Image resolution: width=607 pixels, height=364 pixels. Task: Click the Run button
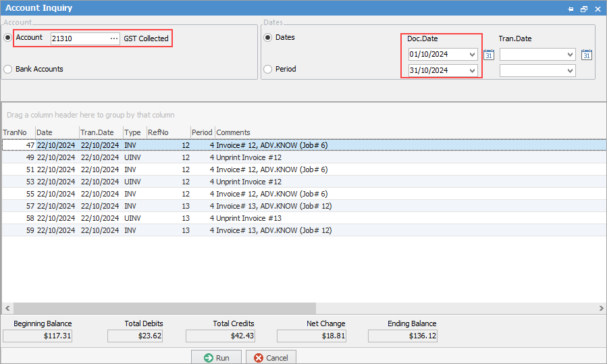tap(216, 358)
